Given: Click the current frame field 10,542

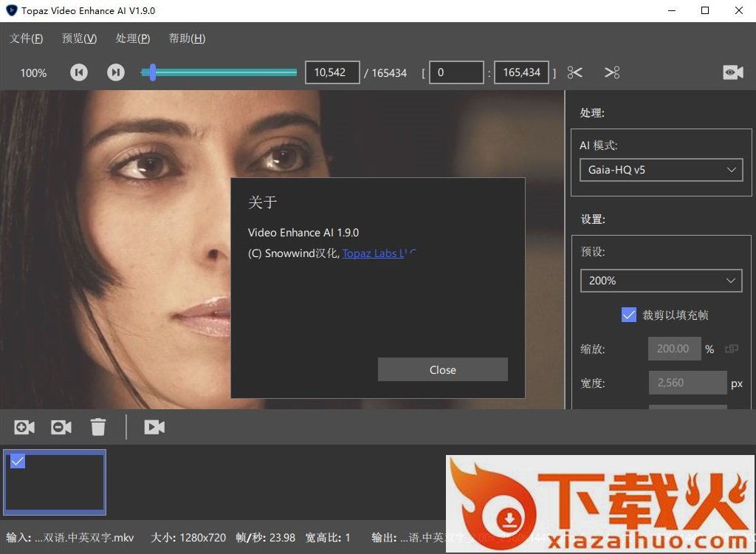Looking at the screenshot, I should (332, 72).
